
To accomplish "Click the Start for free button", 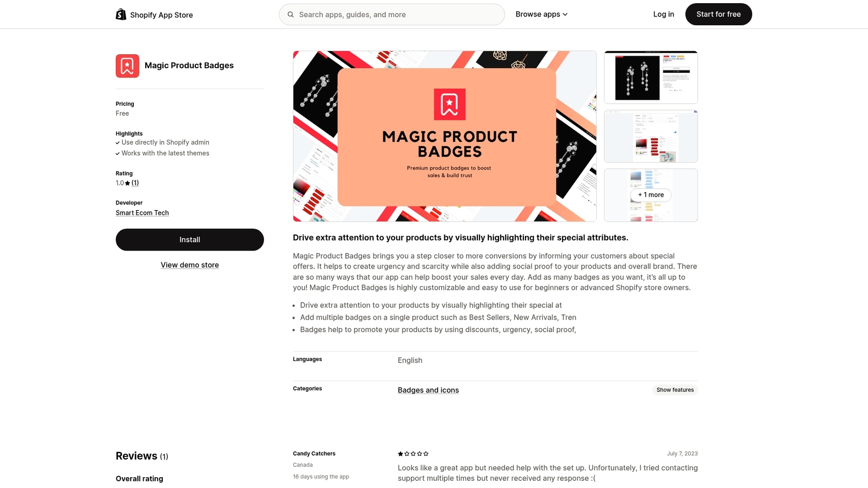I will [x=718, y=14].
